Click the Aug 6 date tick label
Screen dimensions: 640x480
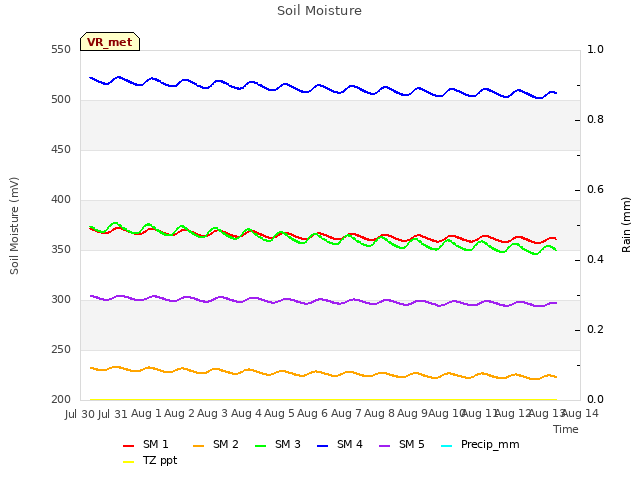[312, 413]
